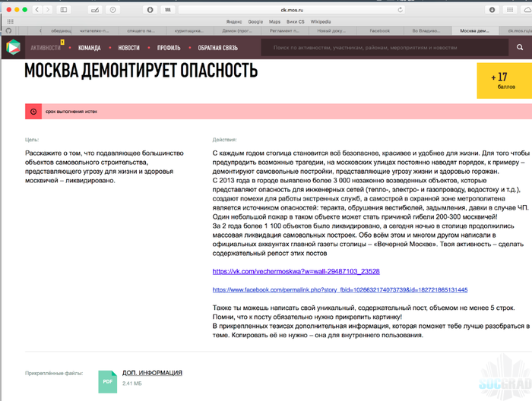Image resolution: width=532 pixels, height=401 pixels.
Task: Open the АКТИВНОСТИ menu item
Action: point(46,47)
